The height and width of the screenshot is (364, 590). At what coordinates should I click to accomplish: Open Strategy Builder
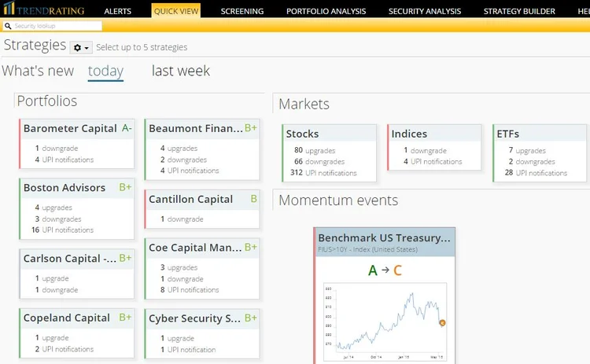coord(519,11)
